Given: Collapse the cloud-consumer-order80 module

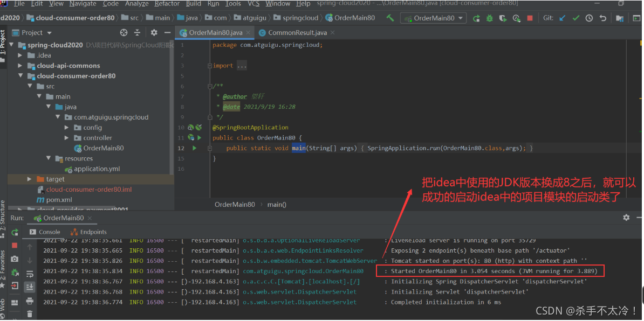Looking at the screenshot, I should tap(20, 76).
